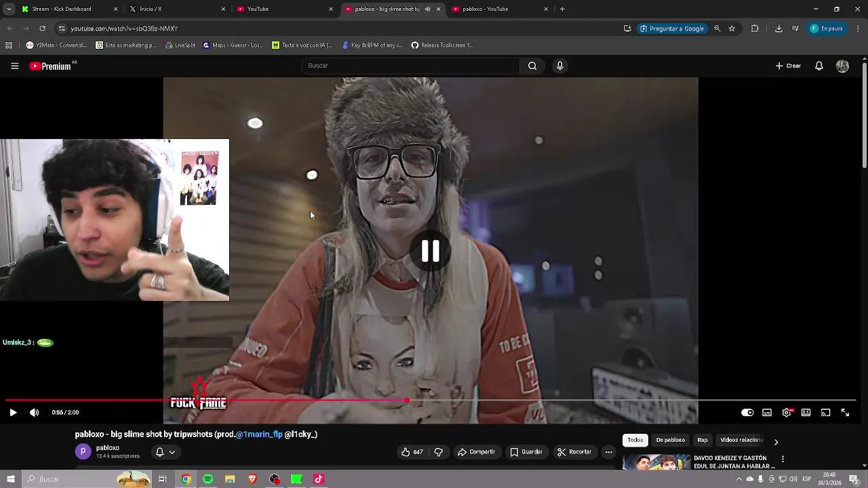Image resolution: width=868 pixels, height=488 pixels.
Task: Open Release Toolscreen GitHub bookmark
Action: coord(443,45)
